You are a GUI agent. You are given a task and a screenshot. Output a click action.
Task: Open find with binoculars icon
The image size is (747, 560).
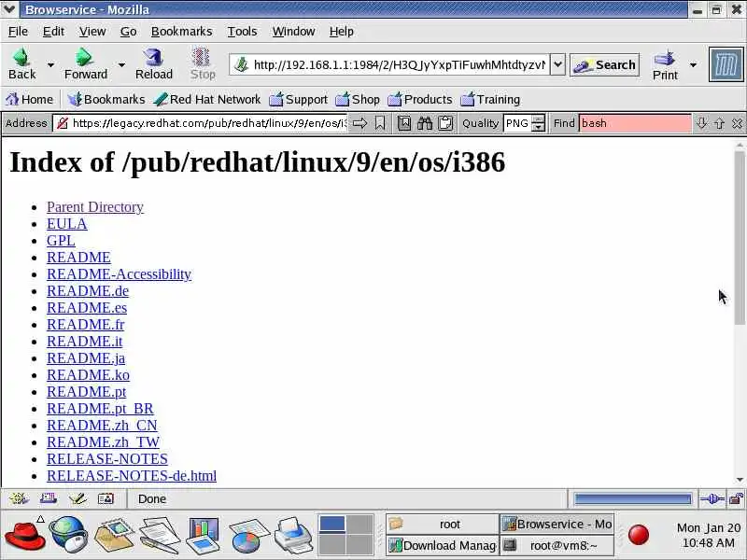[425, 123]
